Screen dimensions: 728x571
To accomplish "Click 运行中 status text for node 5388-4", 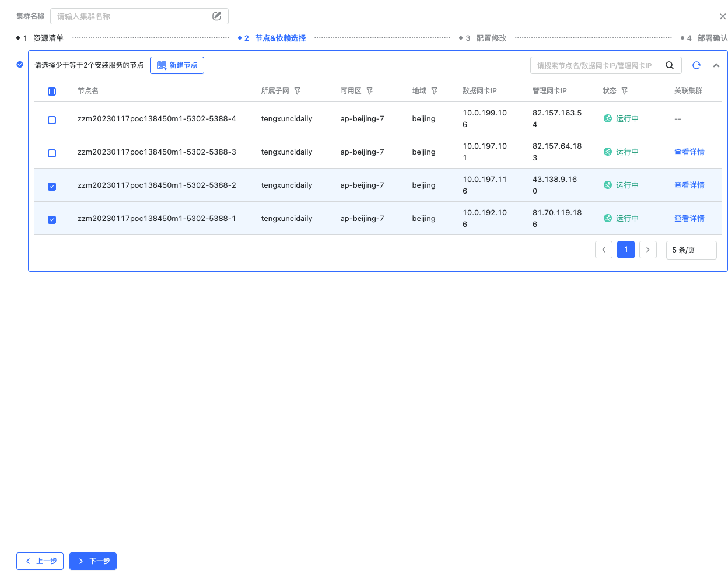I will (x=627, y=118).
